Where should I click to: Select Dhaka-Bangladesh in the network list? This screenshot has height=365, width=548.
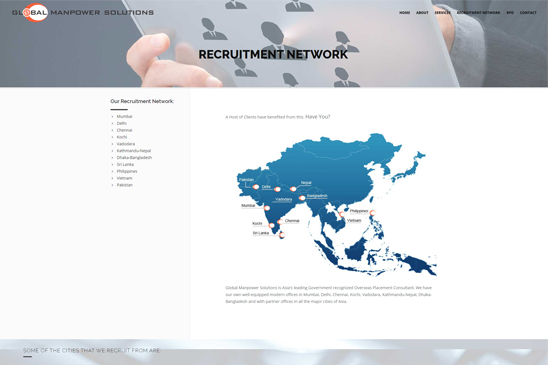[x=134, y=158]
